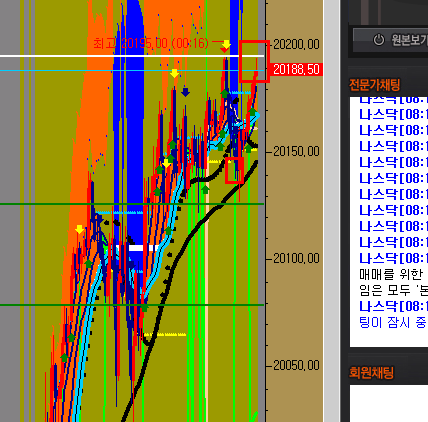Click the 20050.00 price axis label
Image resolution: width=428 pixels, height=422 pixels.
coord(296,366)
